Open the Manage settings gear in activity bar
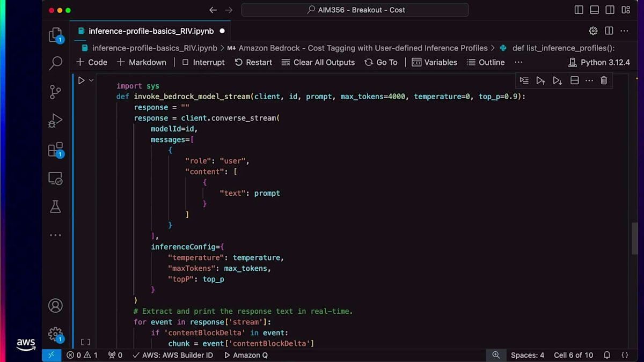Screen dimensions: 644x362 coord(55,334)
